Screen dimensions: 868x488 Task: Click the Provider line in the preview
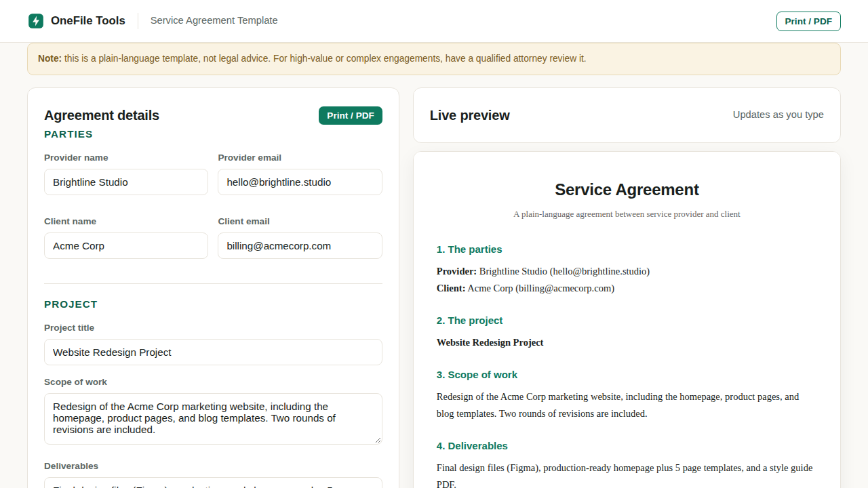pyautogui.click(x=543, y=271)
